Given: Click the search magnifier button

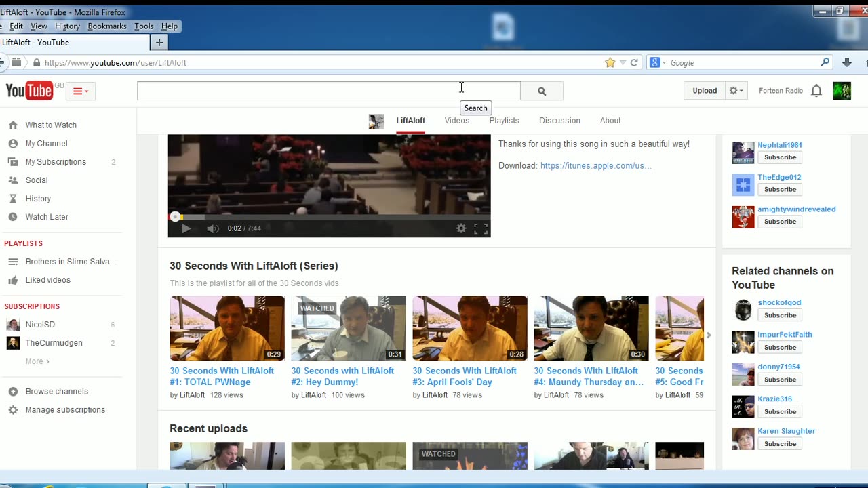Looking at the screenshot, I should pyautogui.click(x=541, y=91).
